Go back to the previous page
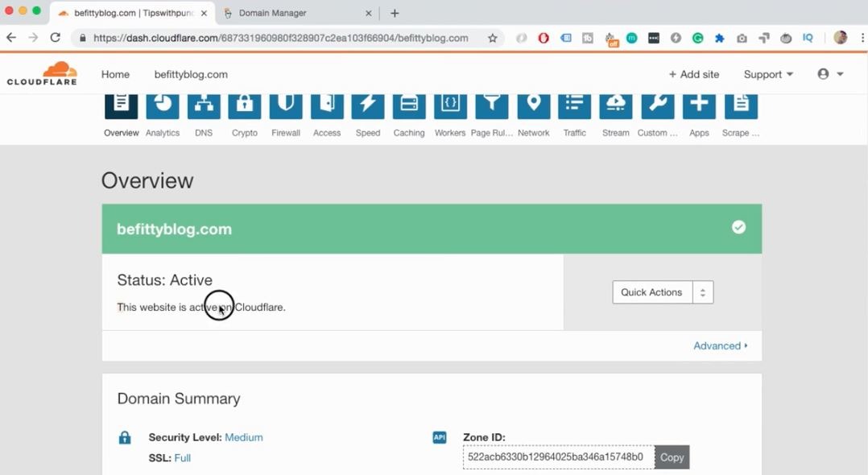This screenshot has height=475, width=868. (11, 38)
